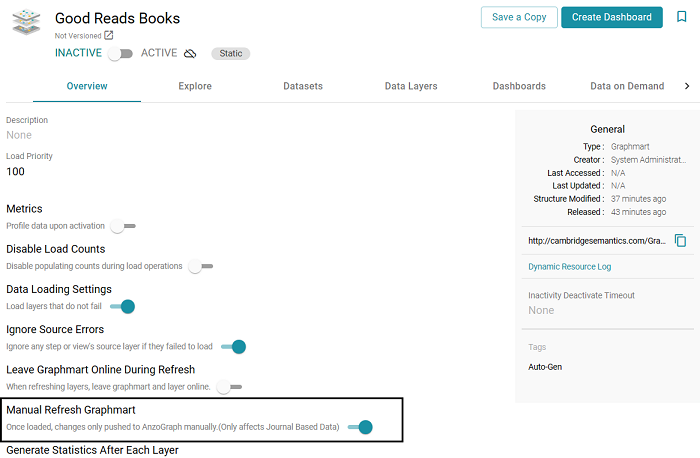Image resolution: width=700 pixels, height=458 pixels.
Task: Enable Metrics profile data toggle
Action: click(x=122, y=226)
